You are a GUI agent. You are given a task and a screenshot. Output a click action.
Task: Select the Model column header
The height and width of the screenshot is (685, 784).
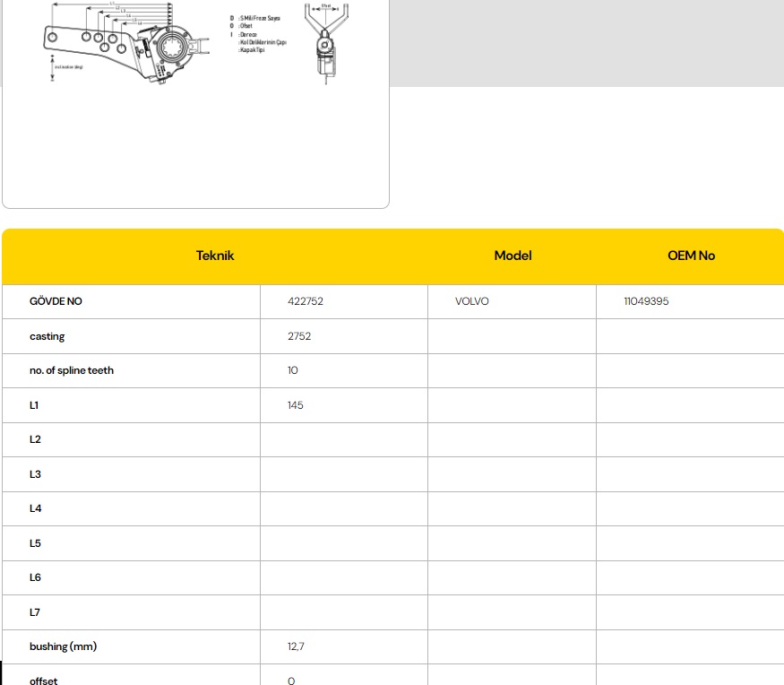[513, 256]
